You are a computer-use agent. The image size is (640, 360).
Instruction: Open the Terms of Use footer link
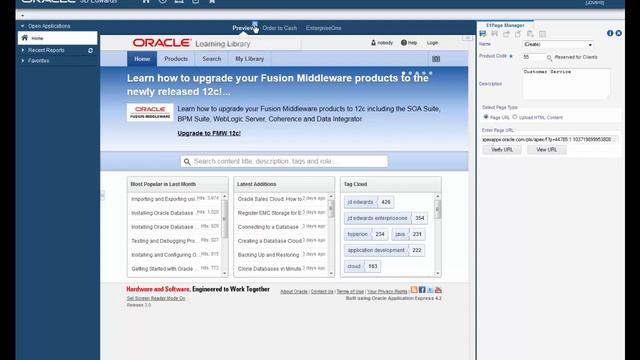pos(350,291)
